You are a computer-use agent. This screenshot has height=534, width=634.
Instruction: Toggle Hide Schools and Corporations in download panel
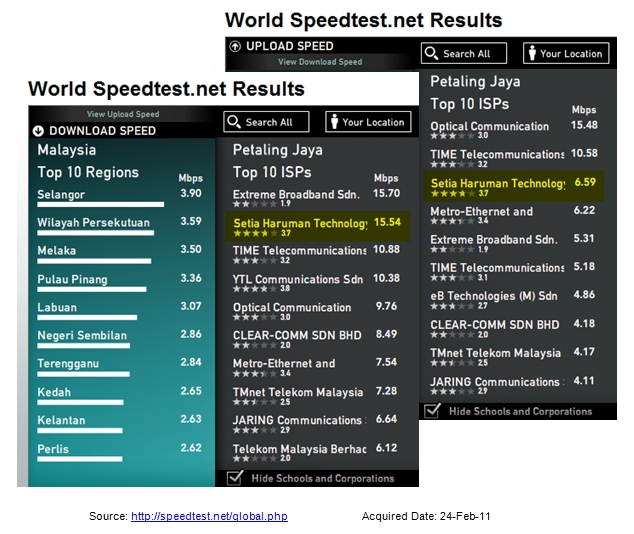pos(235,477)
